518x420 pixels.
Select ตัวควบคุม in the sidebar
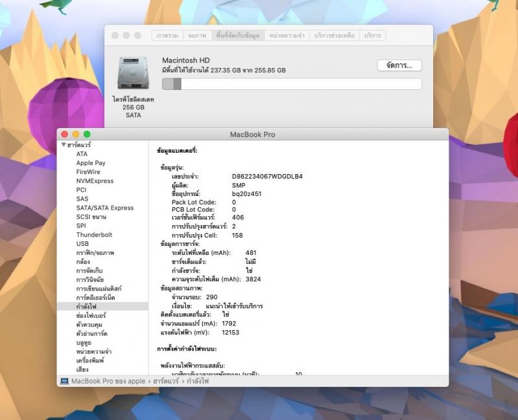coord(89,324)
